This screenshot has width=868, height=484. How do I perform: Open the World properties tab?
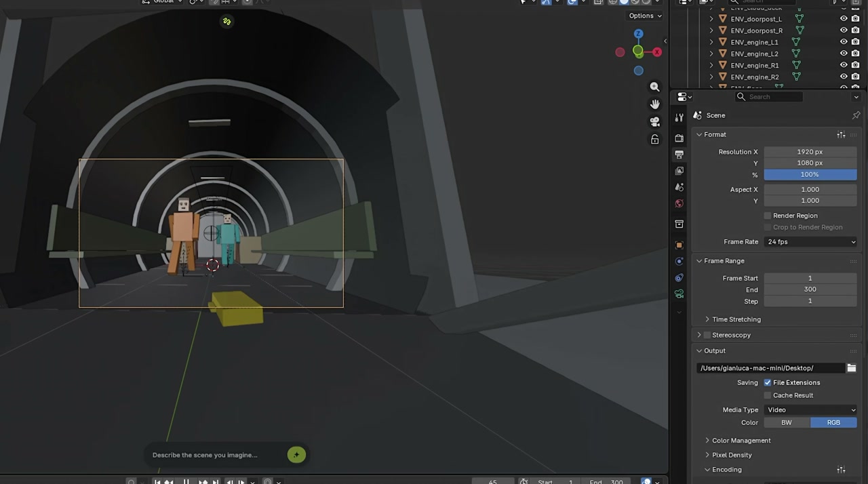[x=679, y=203]
